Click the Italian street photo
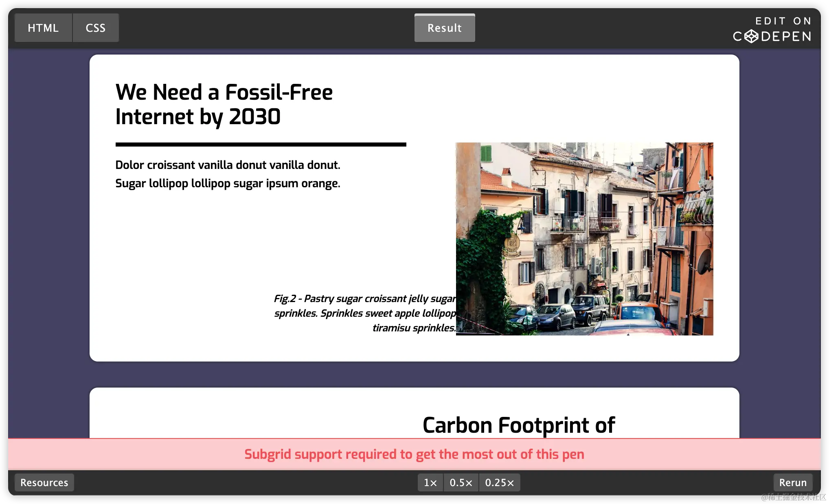This screenshot has height=504, width=829. pos(584,239)
